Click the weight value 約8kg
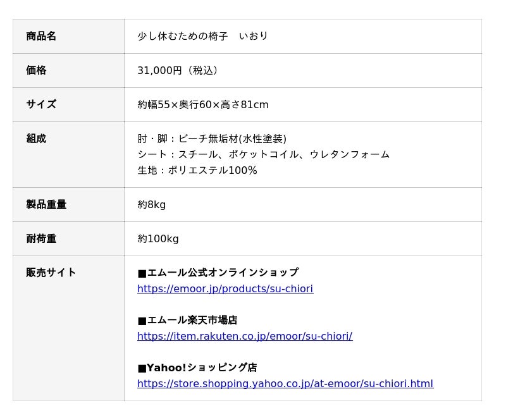This screenshot has height=420, width=506. point(152,204)
